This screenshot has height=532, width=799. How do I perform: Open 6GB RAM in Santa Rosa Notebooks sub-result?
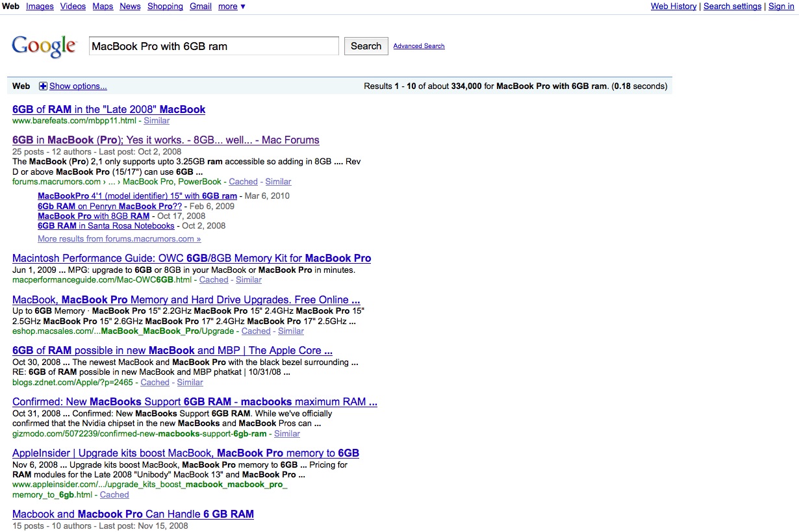click(106, 226)
